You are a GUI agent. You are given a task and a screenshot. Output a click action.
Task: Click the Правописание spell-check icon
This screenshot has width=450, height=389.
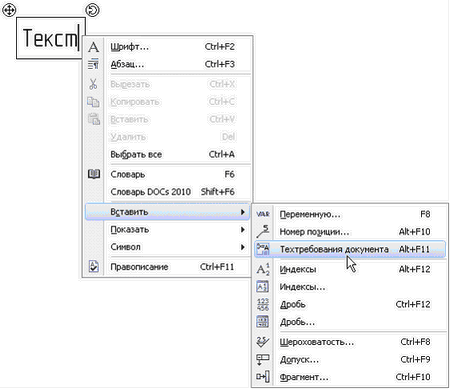click(x=94, y=266)
